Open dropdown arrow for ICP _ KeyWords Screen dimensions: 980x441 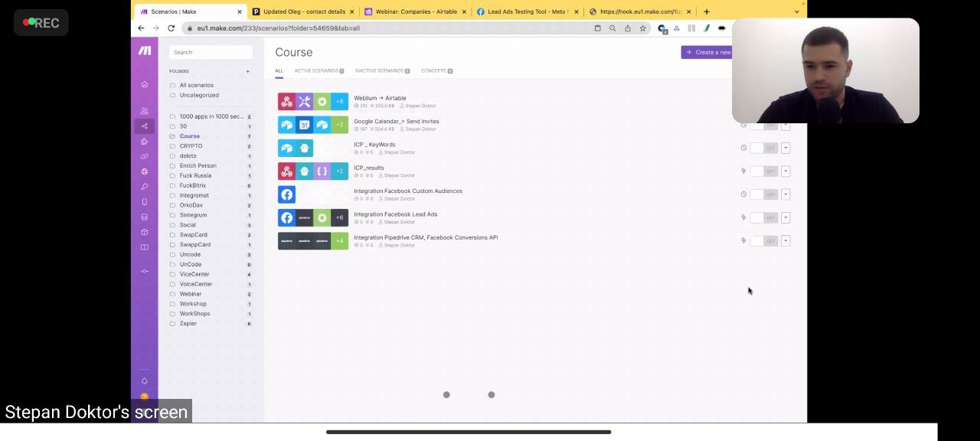coord(786,148)
